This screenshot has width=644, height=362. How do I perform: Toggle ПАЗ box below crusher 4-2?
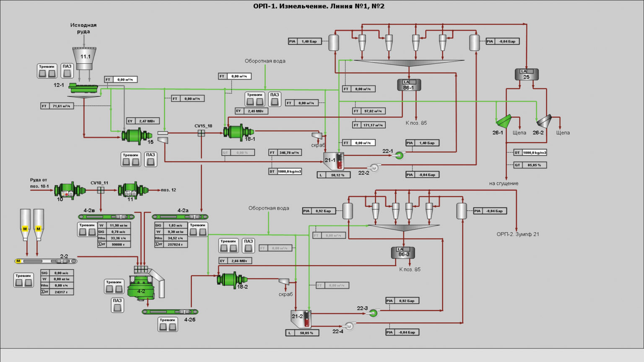pyautogui.click(x=117, y=305)
